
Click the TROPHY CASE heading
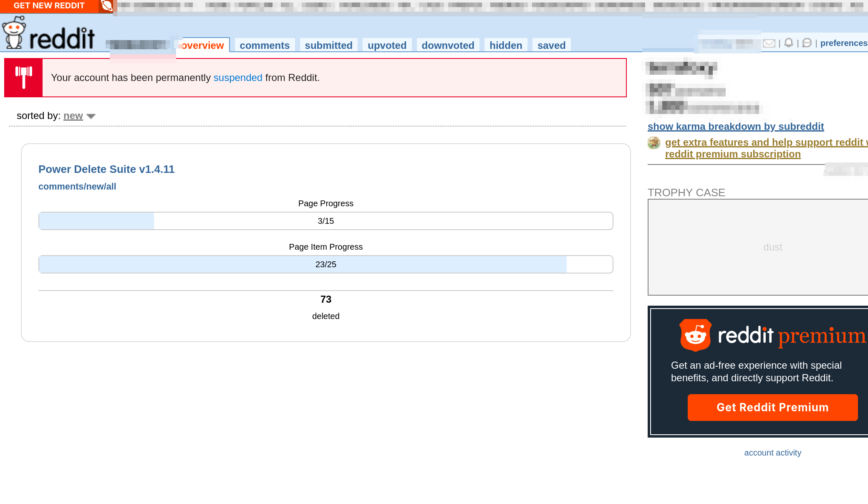pos(686,192)
